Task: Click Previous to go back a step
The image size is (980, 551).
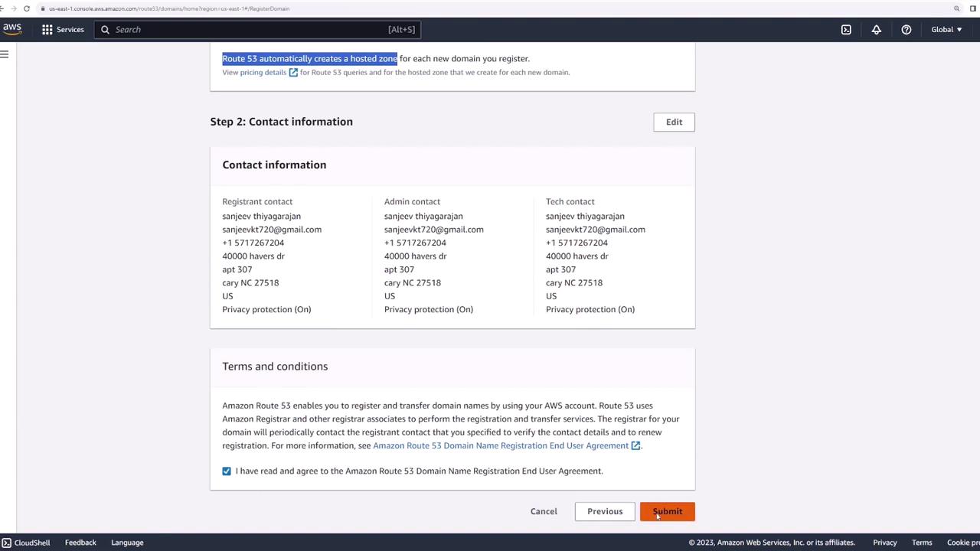Action: tap(605, 511)
